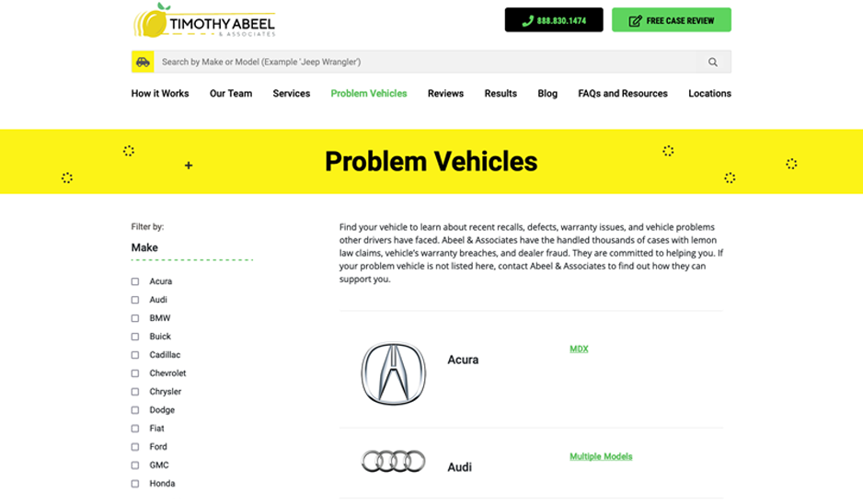863x504 pixels.
Task: Select the GMC filter checkbox
Action: tap(135, 465)
